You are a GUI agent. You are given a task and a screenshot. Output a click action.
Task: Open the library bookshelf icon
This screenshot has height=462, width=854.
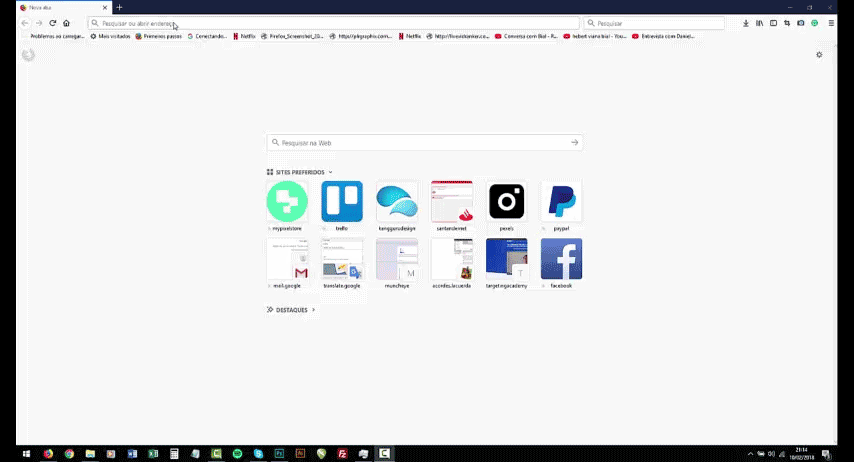pos(759,23)
